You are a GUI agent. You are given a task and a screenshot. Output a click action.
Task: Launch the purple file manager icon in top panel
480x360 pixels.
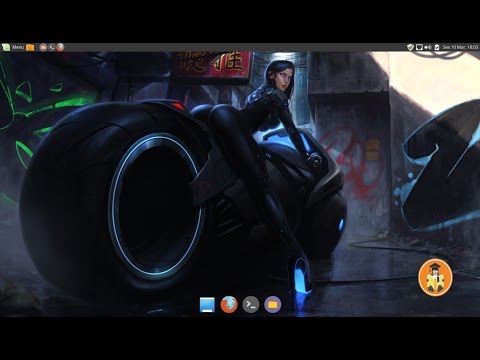click(43, 47)
